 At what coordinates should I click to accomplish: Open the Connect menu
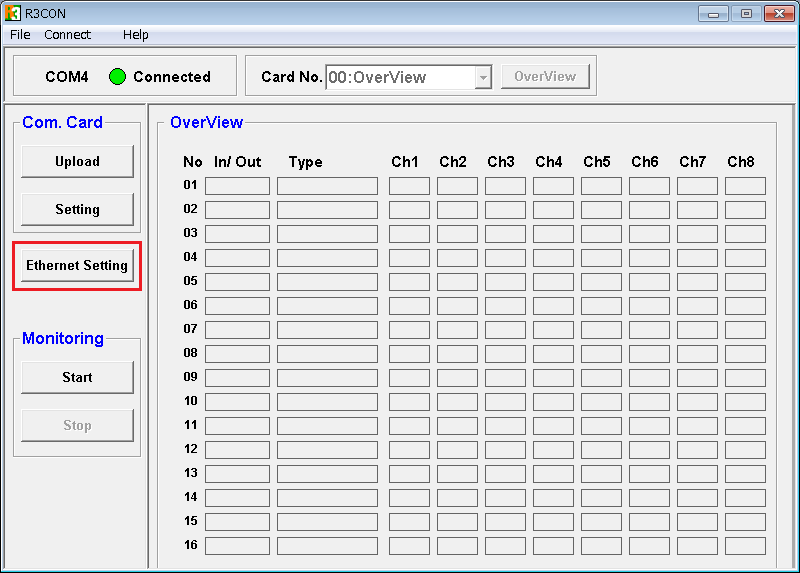point(67,35)
